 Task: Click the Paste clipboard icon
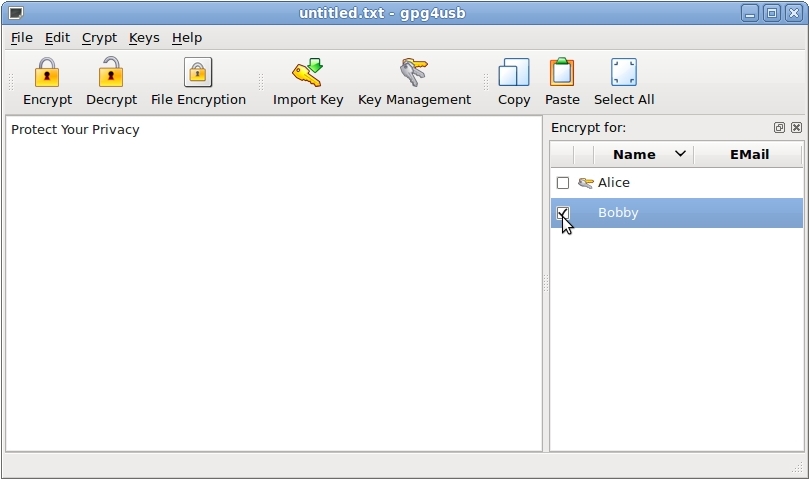(x=562, y=72)
